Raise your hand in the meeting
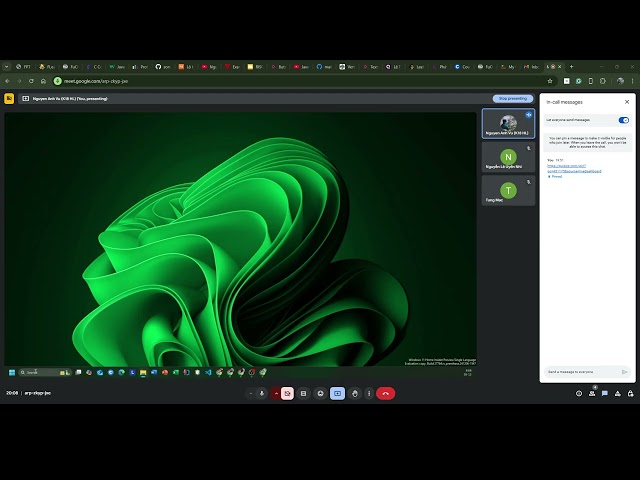 355,393
